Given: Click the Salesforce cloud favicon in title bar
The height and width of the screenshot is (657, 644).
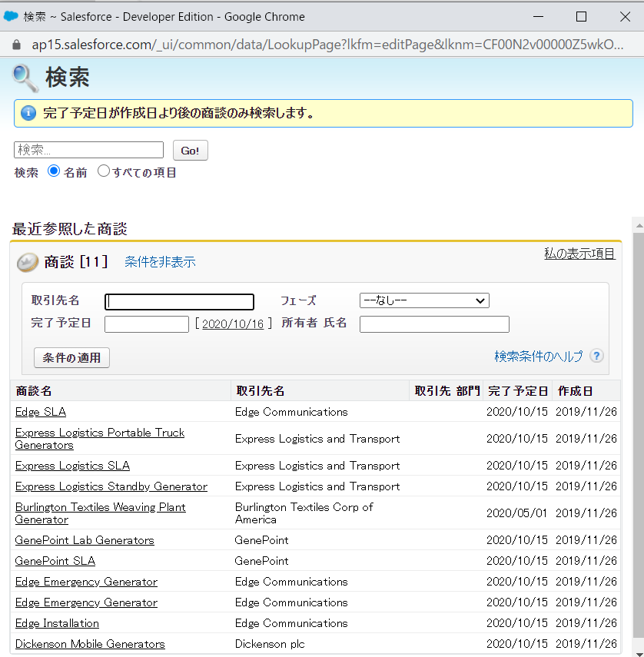Looking at the screenshot, I should (x=11, y=16).
